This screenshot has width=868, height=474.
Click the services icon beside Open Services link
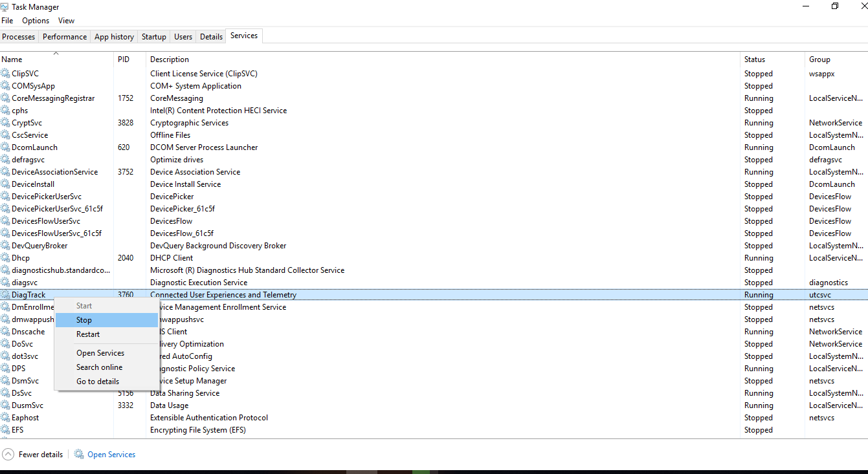(x=79, y=455)
